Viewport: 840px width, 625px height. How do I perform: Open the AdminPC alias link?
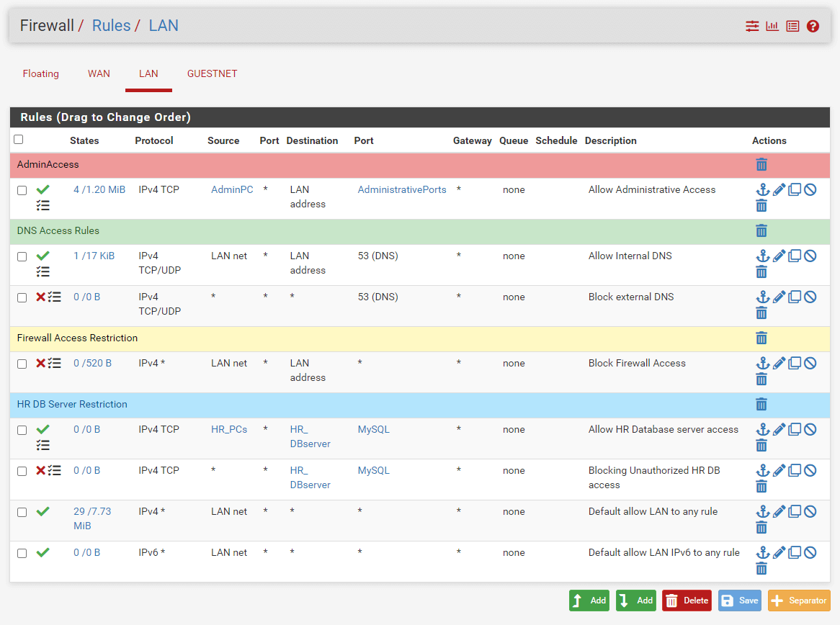pyautogui.click(x=232, y=189)
